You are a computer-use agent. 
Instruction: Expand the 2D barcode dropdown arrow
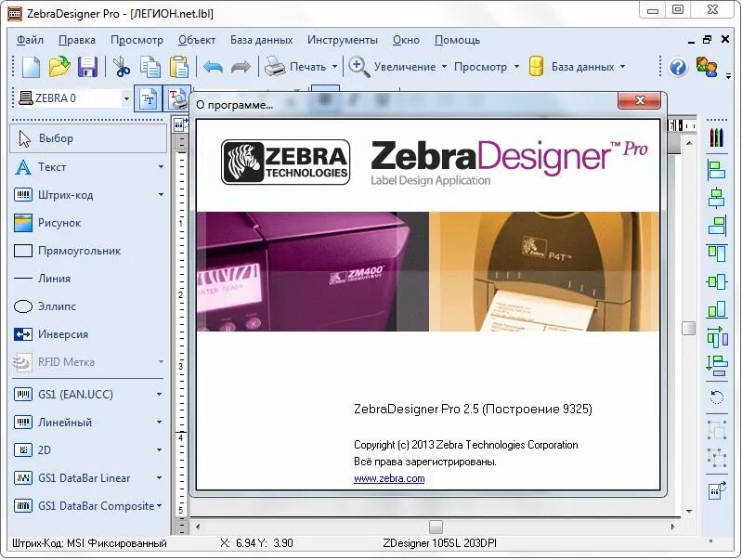[160, 450]
